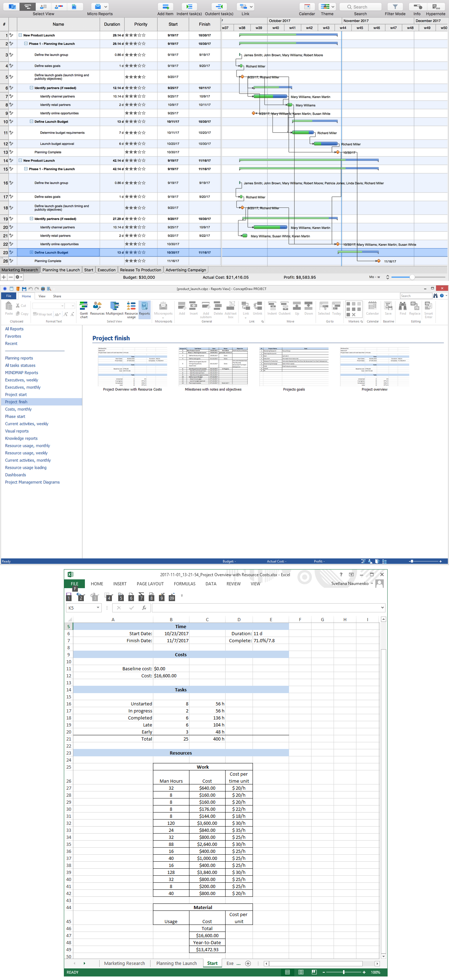The image size is (449, 980).
Task: Open the Calendar from the Mac toolbar
Action: (307, 7)
